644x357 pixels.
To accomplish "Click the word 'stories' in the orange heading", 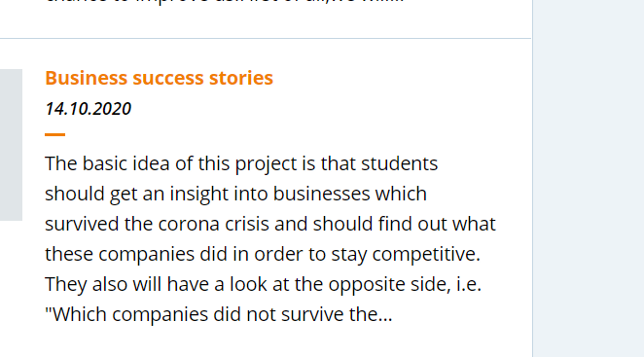I will pos(241,78).
